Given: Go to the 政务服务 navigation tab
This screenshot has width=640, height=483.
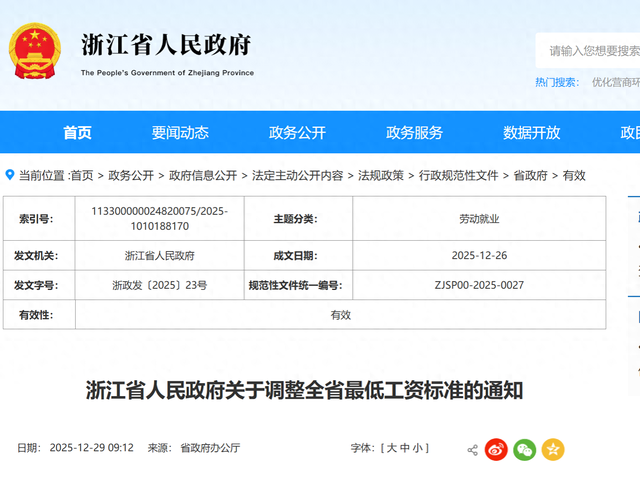Looking at the screenshot, I should (414, 133).
